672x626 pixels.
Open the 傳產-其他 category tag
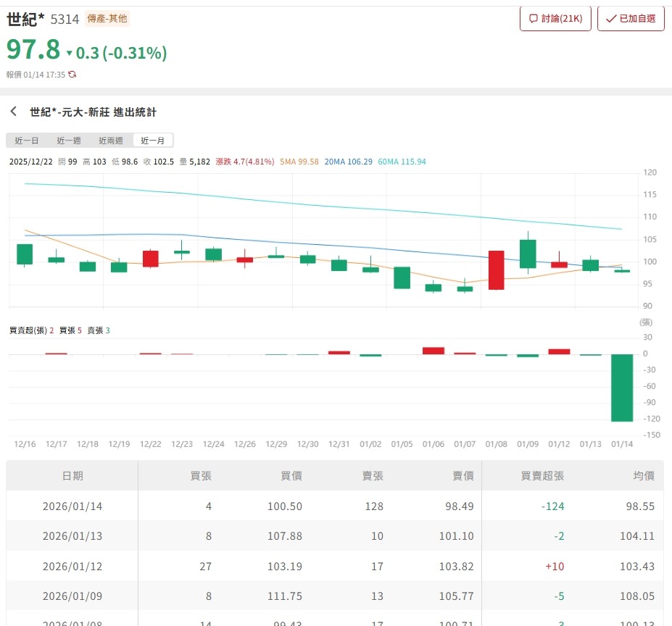(x=107, y=19)
